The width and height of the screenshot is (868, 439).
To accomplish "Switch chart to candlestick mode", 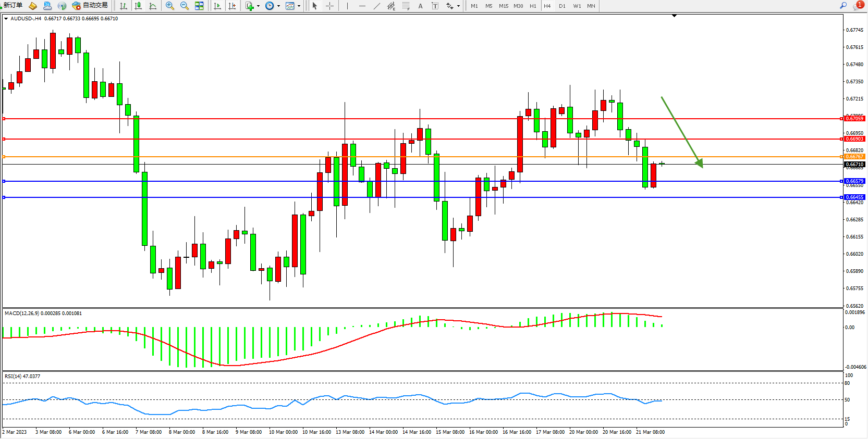I will 138,6.
